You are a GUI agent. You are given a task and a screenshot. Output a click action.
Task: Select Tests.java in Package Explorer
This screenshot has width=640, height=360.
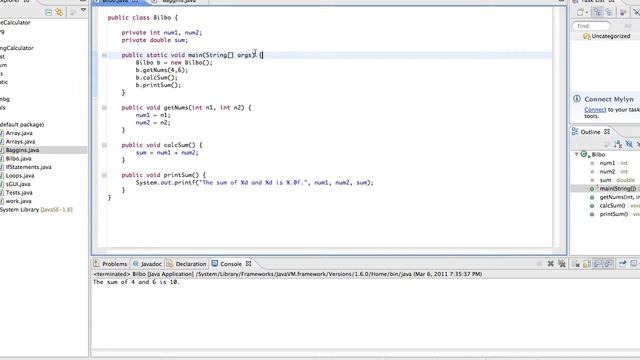click(19, 193)
